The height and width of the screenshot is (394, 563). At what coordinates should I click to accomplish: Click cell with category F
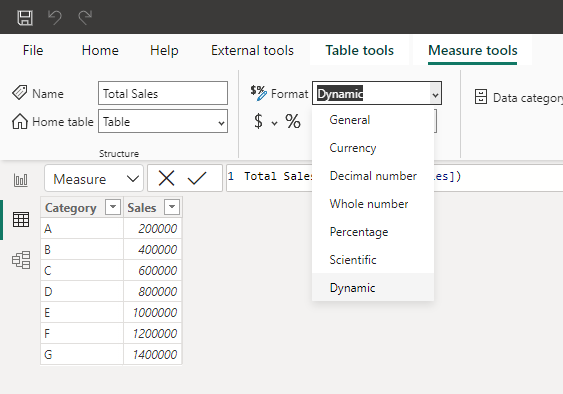click(x=82, y=333)
